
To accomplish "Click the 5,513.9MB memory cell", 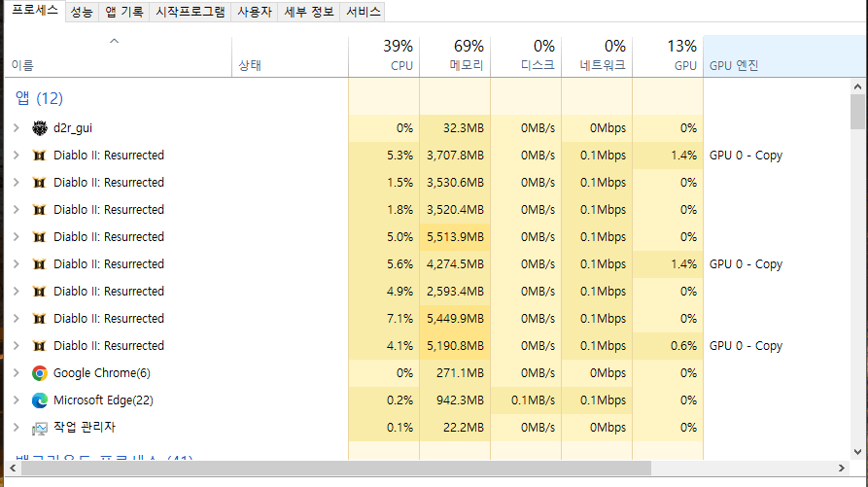I will (455, 237).
